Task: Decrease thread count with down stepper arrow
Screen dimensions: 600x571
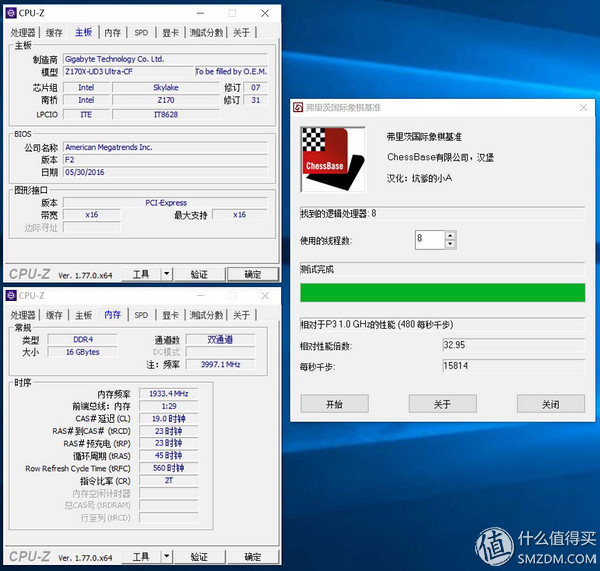Action: click(450, 244)
